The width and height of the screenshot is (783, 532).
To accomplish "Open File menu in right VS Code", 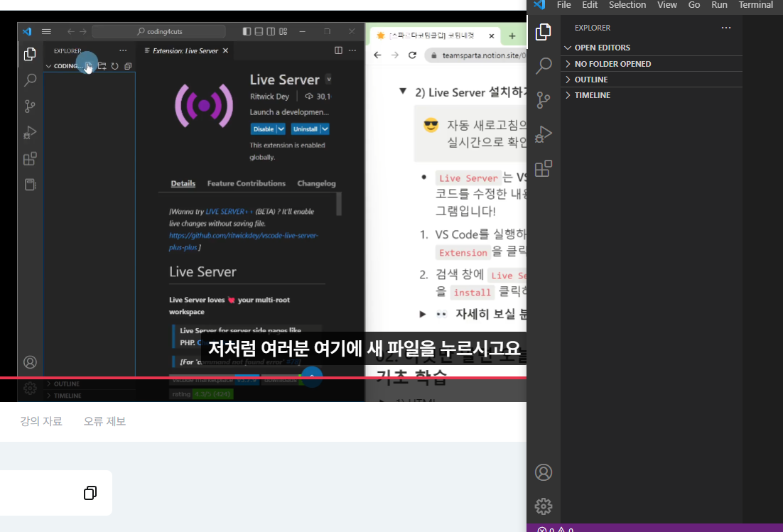I will click(563, 5).
